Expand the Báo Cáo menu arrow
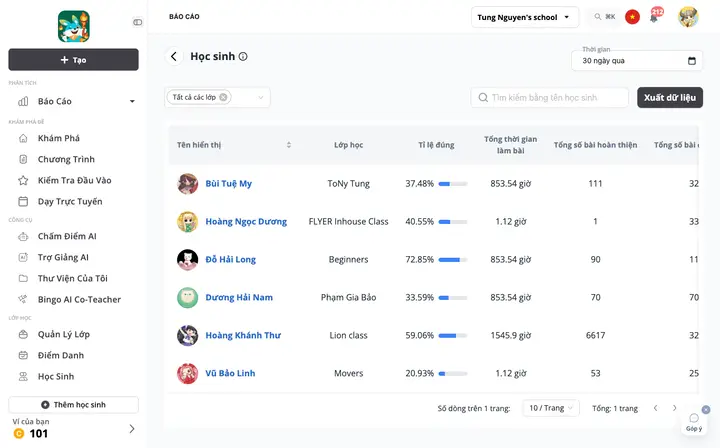This screenshot has width=720, height=448. [x=132, y=101]
